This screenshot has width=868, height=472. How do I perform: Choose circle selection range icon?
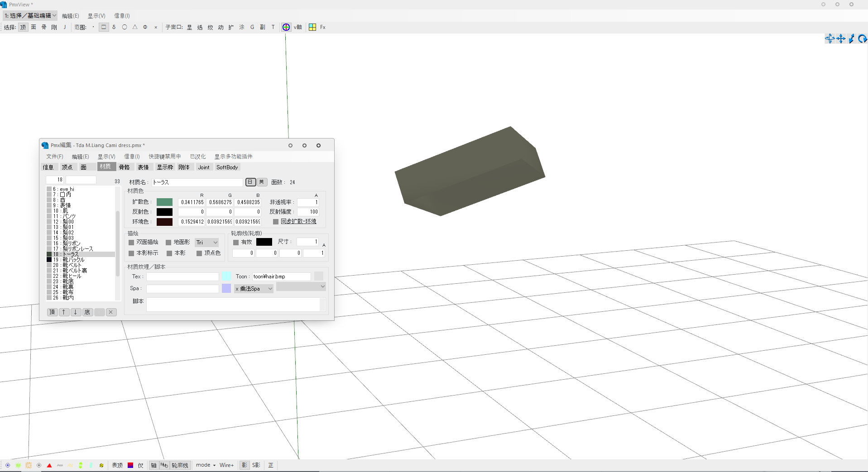tap(125, 27)
